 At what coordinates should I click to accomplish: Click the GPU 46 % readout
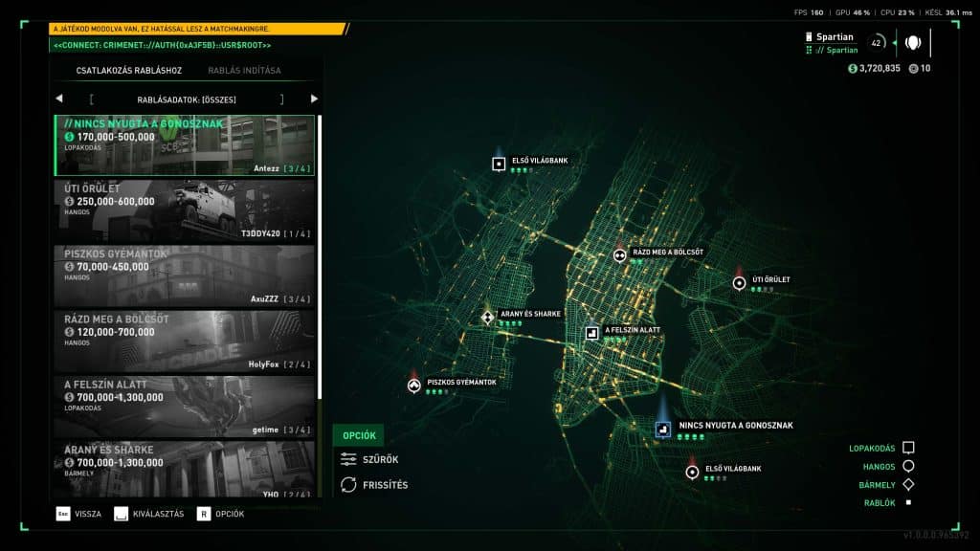coord(853,12)
